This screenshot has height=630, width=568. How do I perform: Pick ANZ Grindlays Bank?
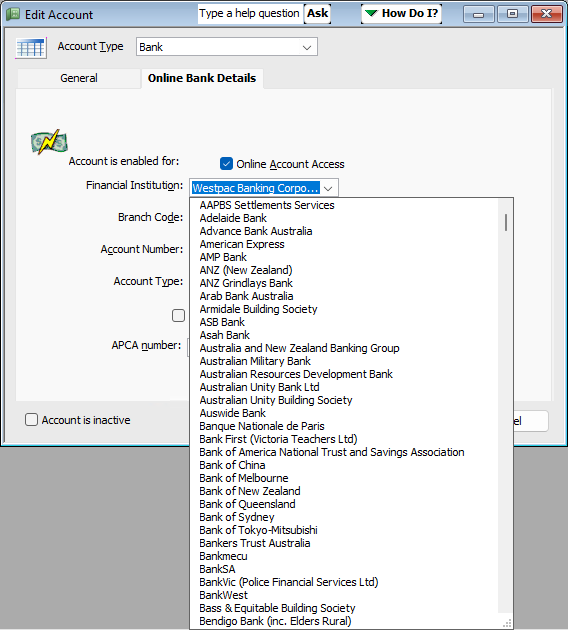tap(246, 283)
